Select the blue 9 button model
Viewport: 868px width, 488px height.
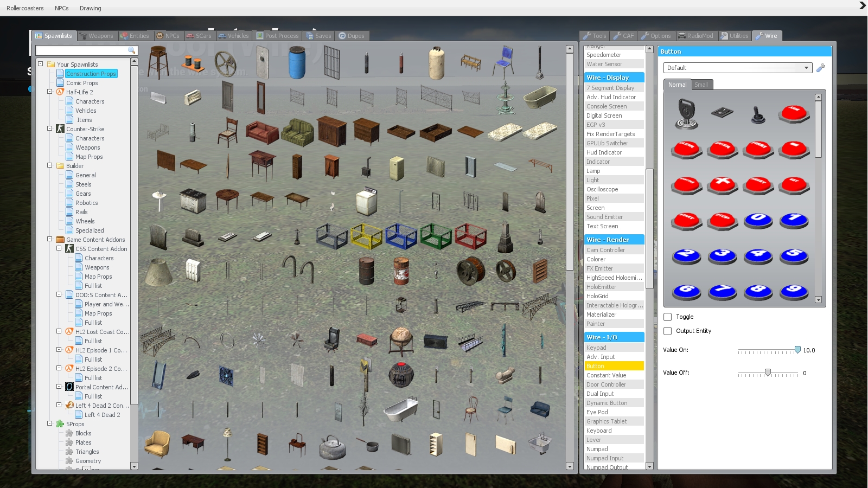point(794,291)
